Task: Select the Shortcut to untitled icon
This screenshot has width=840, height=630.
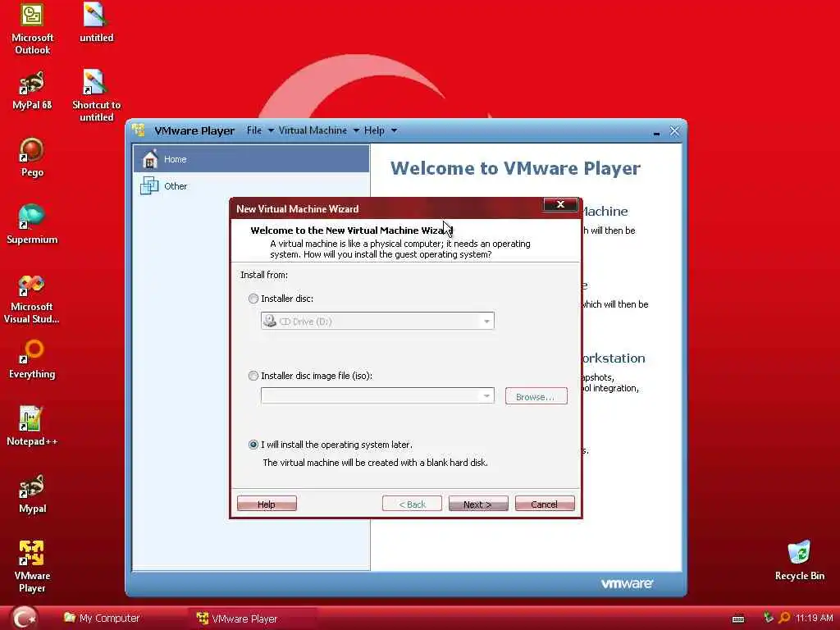Action: 96,95
